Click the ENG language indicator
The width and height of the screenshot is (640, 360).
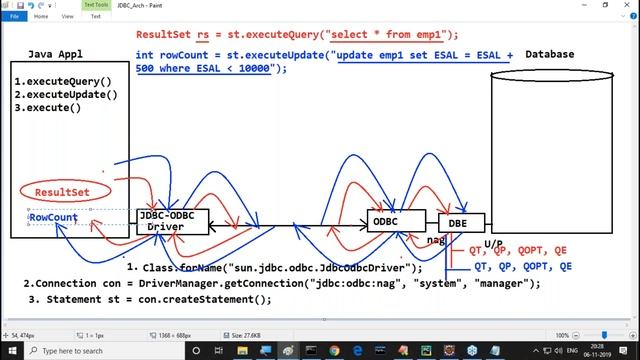pyautogui.click(x=572, y=351)
